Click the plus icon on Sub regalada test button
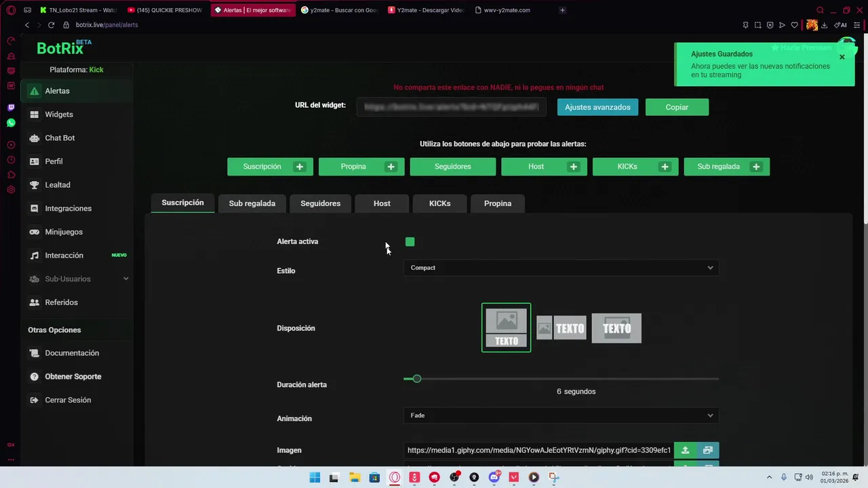The image size is (868, 488). [756, 167]
